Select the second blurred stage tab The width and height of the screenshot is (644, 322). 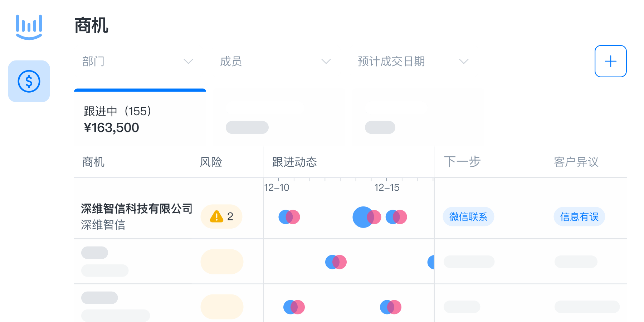[279, 118]
